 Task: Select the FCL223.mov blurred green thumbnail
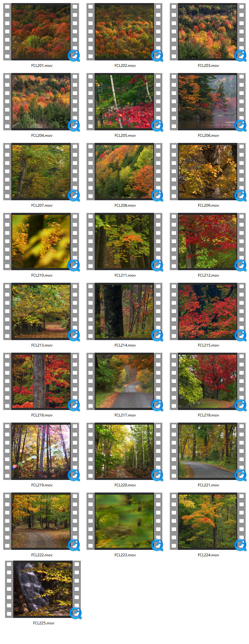pos(124,521)
